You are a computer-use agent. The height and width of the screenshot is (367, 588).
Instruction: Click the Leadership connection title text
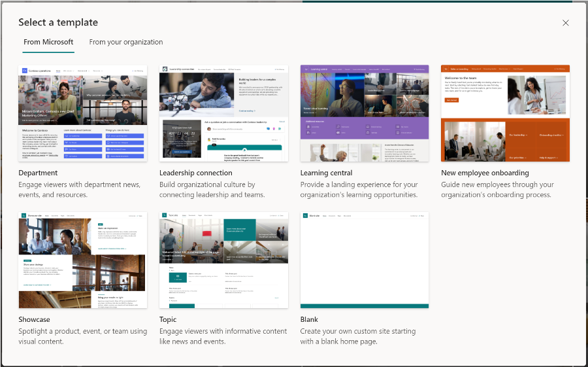click(x=196, y=173)
